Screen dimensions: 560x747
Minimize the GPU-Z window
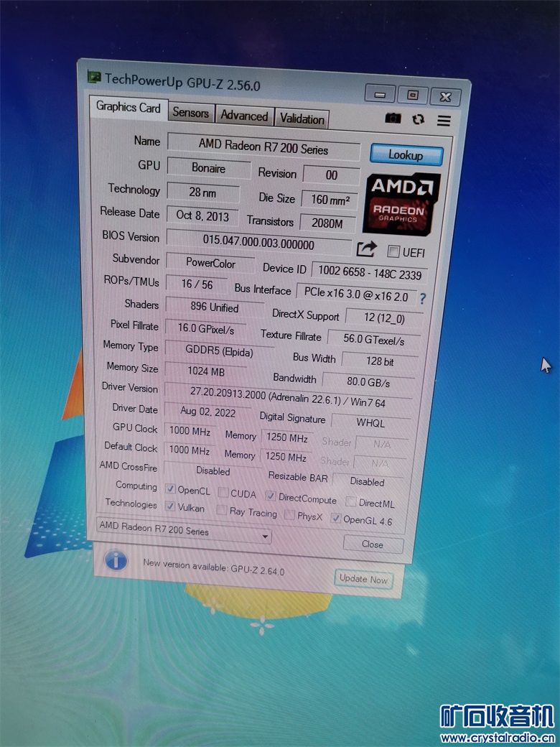380,94
